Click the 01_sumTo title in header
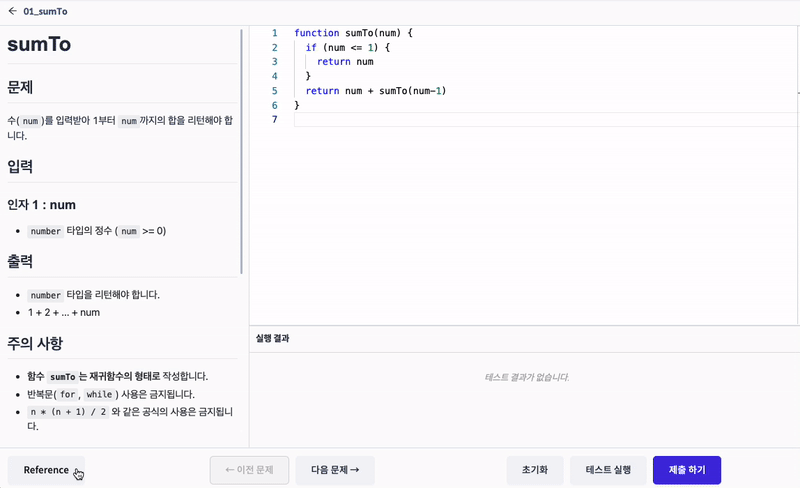 (45, 11)
